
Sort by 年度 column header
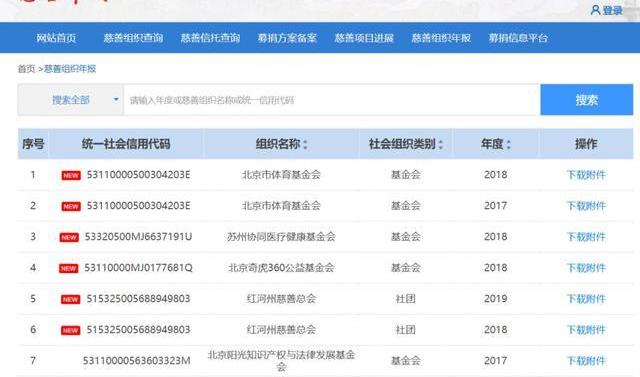click(496, 144)
